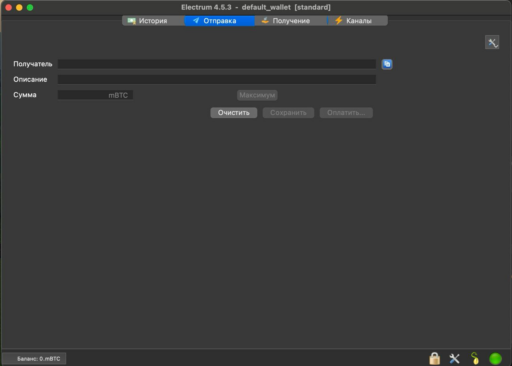Click the paper plane icon on Отправка tab
Image resolution: width=512 pixels, height=366 pixels.
[x=196, y=21]
